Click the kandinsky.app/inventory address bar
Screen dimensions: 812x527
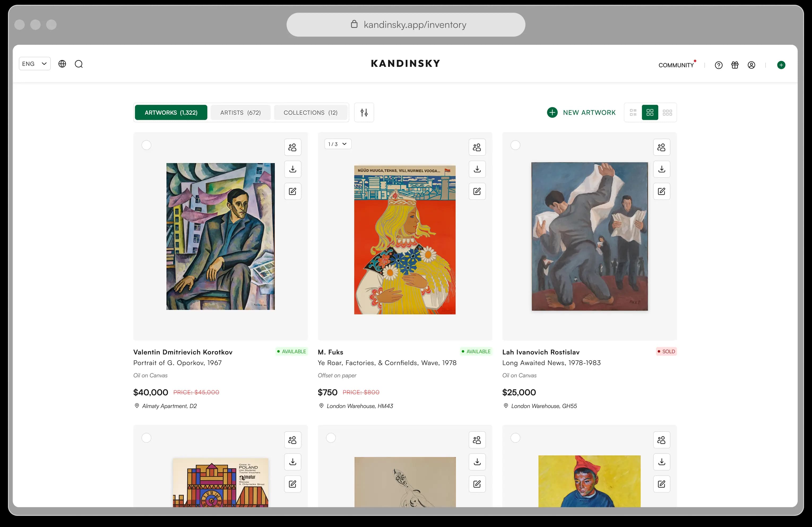click(x=406, y=25)
